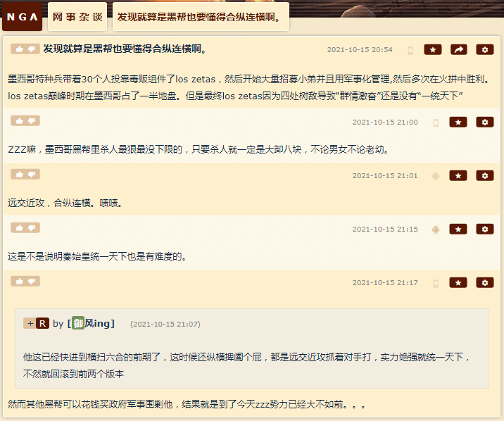The height and width of the screenshot is (421, 504).
Task: Open gear settings on the main post
Action: click(x=485, y=49)
